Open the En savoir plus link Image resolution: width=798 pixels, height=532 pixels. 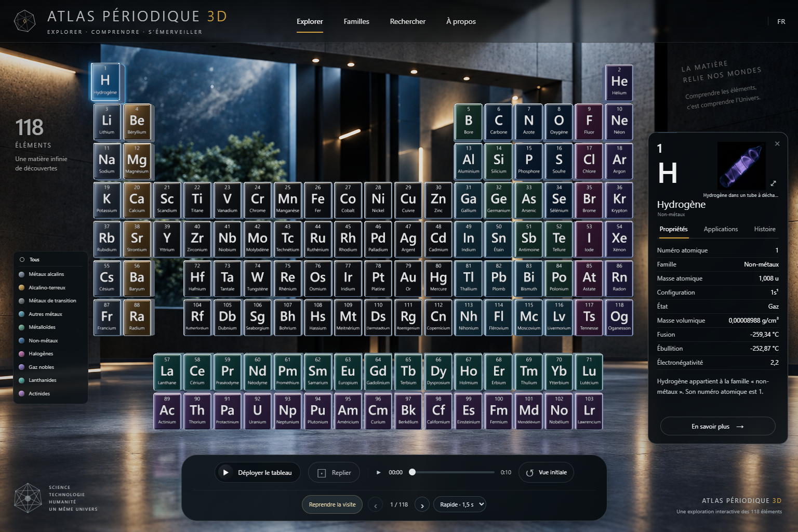click(x=717, y=427)
